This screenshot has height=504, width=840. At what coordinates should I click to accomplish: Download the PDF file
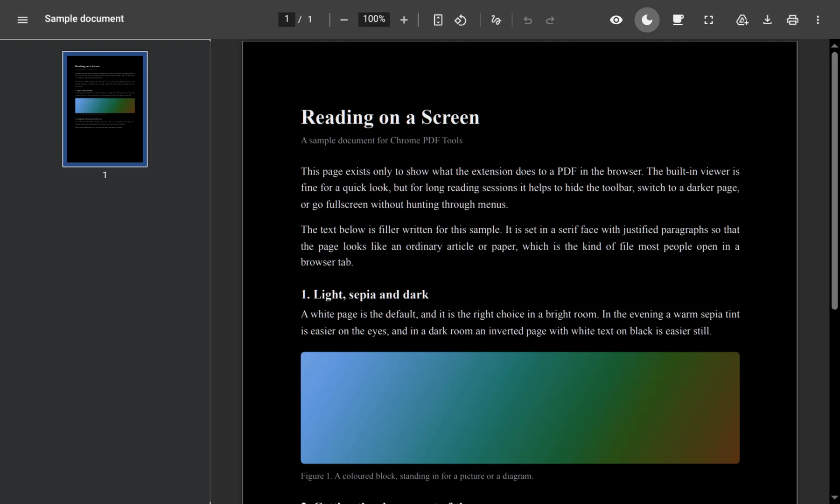pyautogui.click(x=767, y=20)
